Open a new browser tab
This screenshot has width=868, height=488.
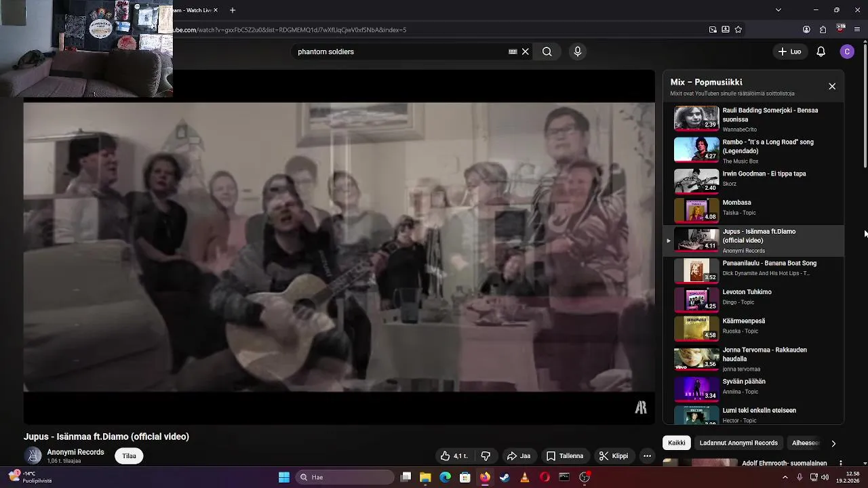tap(233, 10)
